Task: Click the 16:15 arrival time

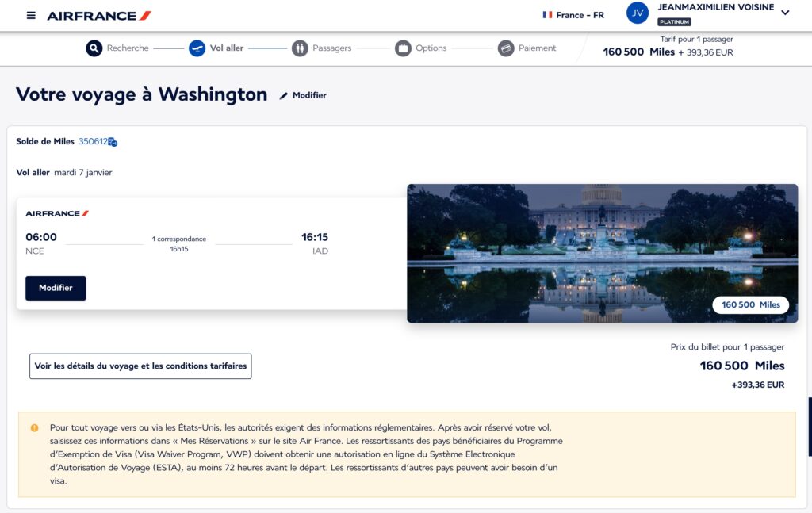Action: 315,237
